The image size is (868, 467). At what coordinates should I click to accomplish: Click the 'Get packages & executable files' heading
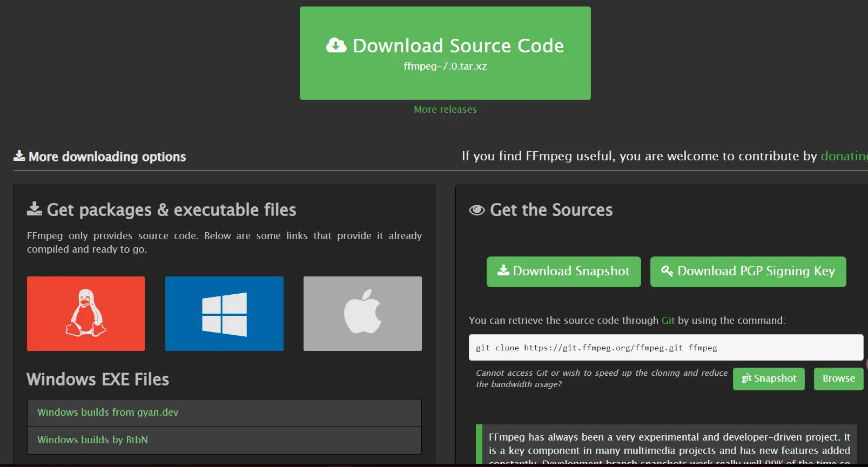pyautogui.click(x=162, y=209)
